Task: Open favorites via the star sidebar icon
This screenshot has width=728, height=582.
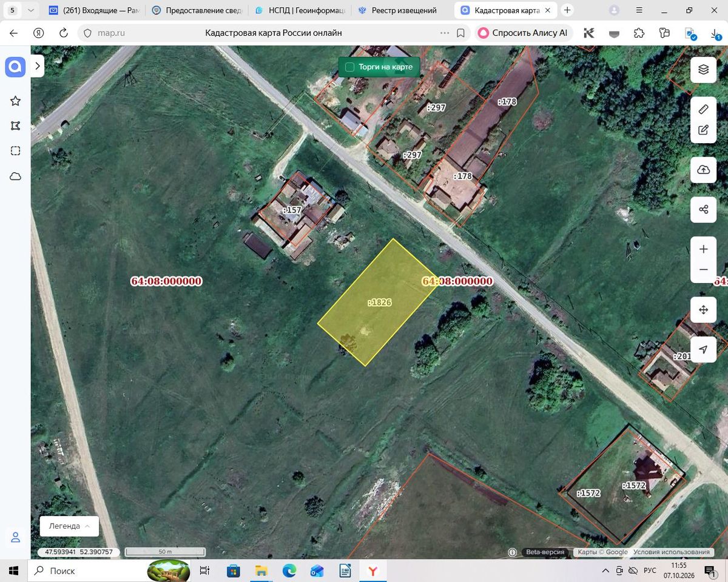Action: pos(16,101)
